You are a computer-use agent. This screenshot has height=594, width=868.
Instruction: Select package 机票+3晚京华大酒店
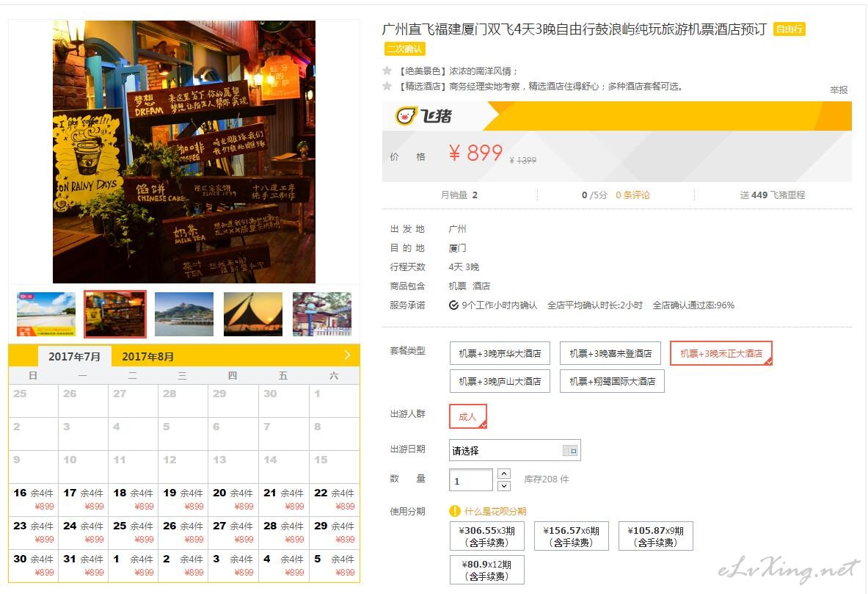point(500,353)
